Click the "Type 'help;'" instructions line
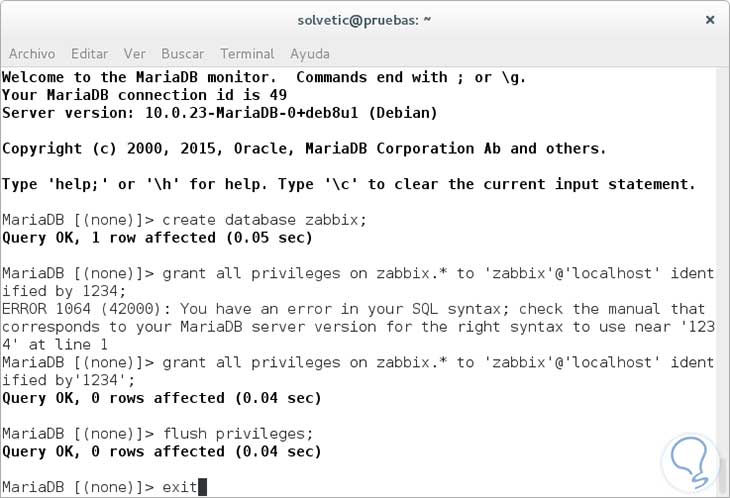The height and width of the screenshot is (498, 730). [348, 185]
